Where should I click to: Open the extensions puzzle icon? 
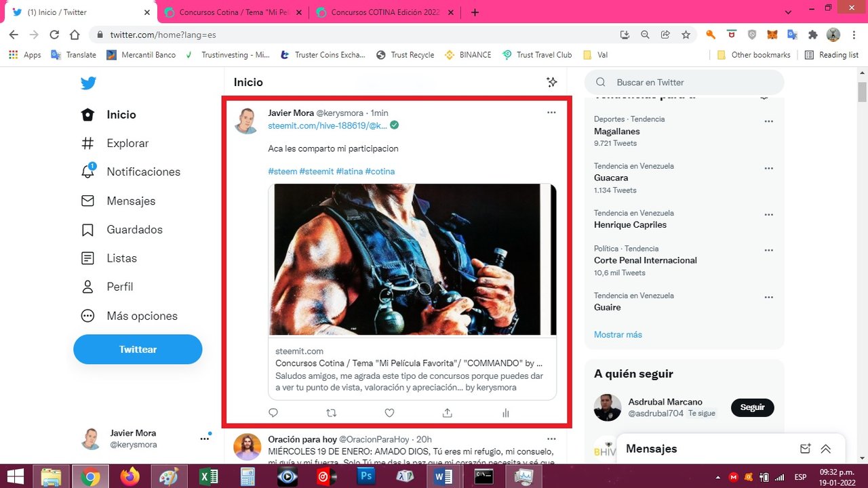click(813, 35)
